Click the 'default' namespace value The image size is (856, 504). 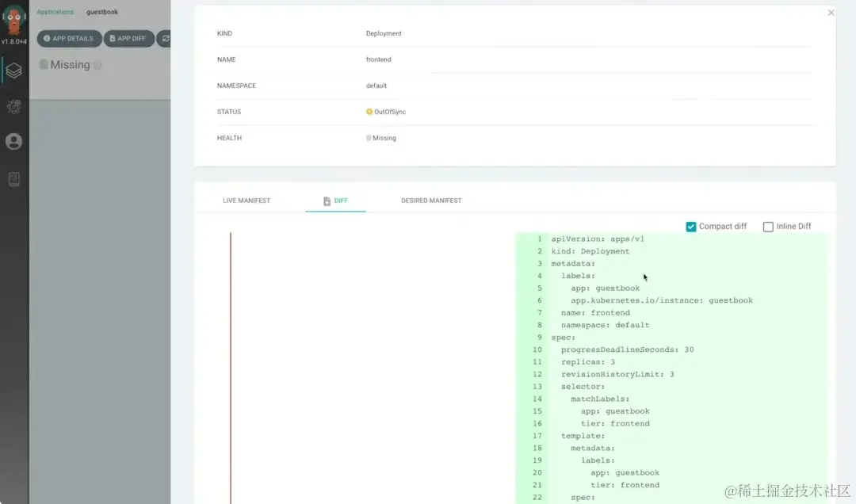point(376,86)
